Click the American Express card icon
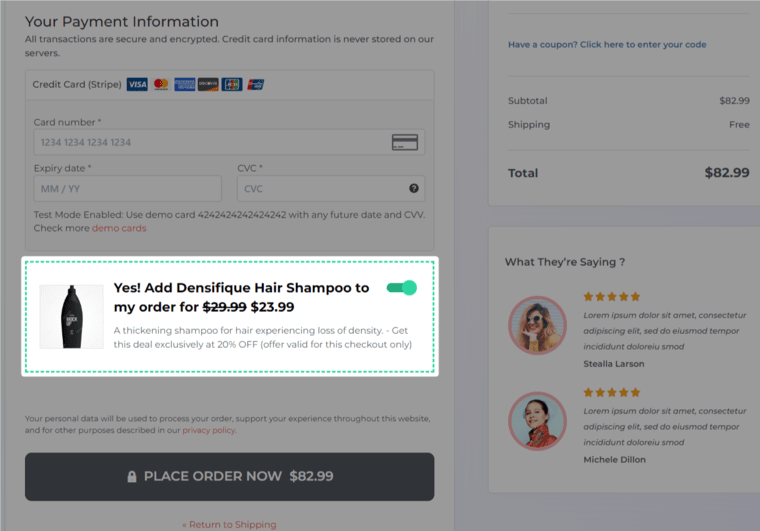760x531 pixels. pyautogui.click(x=185, y=84)
